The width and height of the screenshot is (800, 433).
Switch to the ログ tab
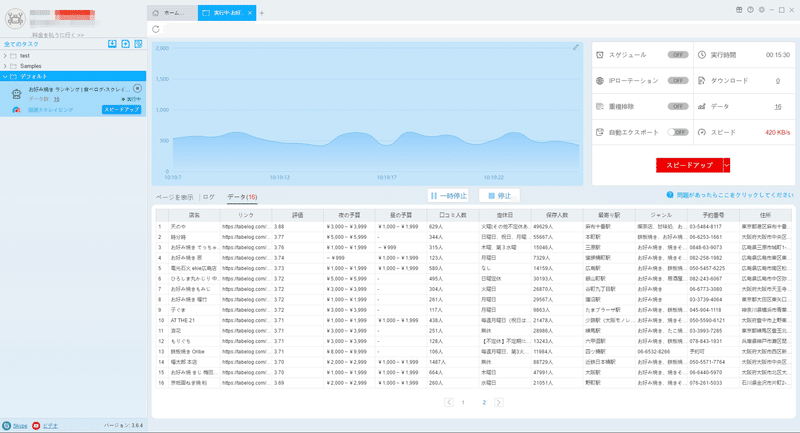209,197
